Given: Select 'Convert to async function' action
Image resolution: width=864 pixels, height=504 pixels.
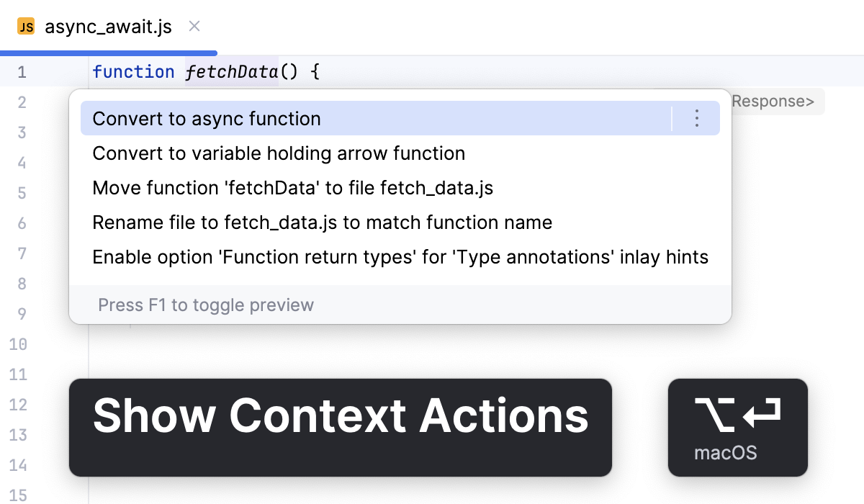Looking at the screenshot, I should tap(206, 119).
